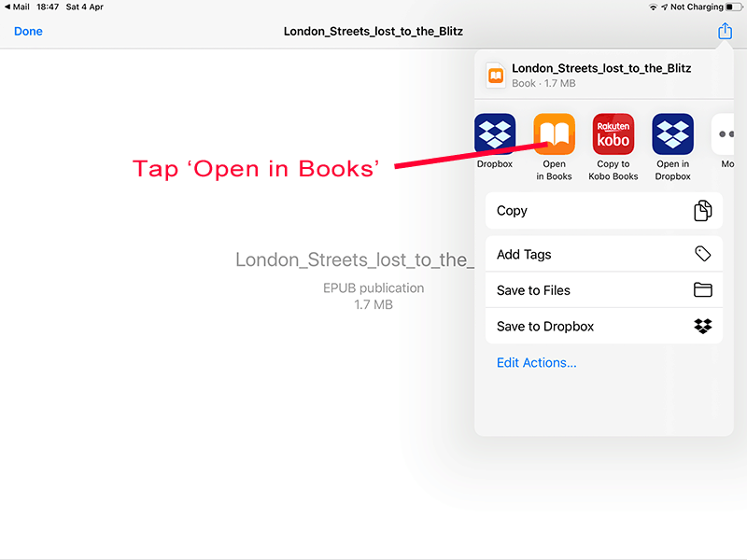Screen dimensions: 747x560
Task: Tap the title London_Streets_lost_to_the_Blitz in navigation bar
Action: (x=373, y=31)
